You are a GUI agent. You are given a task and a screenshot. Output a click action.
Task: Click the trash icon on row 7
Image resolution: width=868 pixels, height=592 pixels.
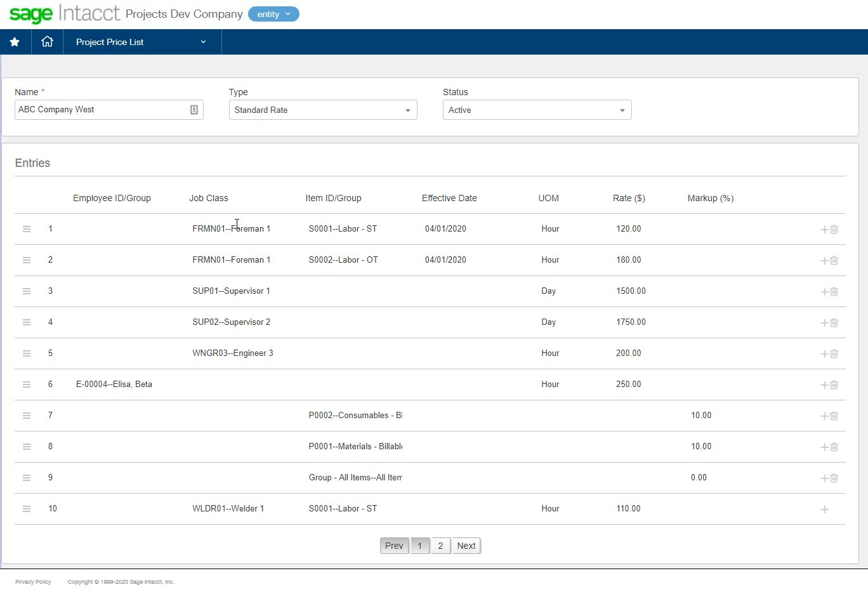[x=834, y=416]
